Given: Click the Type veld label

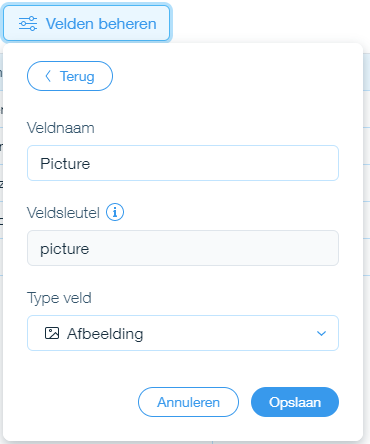Looking at the screenshot, I should pyautogui.click(x=59, y=298).
